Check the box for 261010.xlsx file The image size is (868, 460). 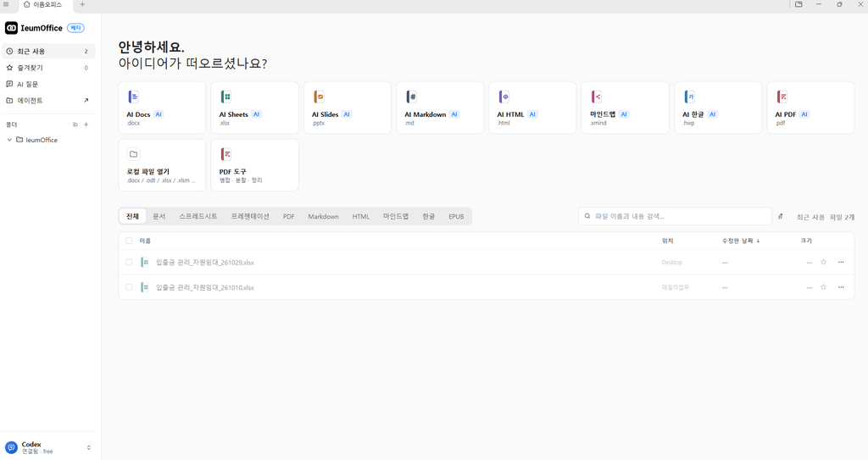[x=129, y=287]
